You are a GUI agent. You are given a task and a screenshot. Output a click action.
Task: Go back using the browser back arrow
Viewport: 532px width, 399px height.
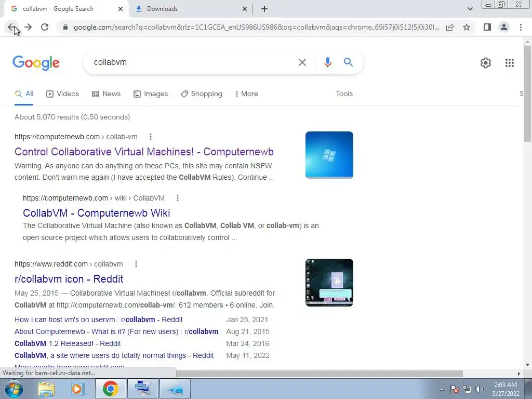click(11, 27)
